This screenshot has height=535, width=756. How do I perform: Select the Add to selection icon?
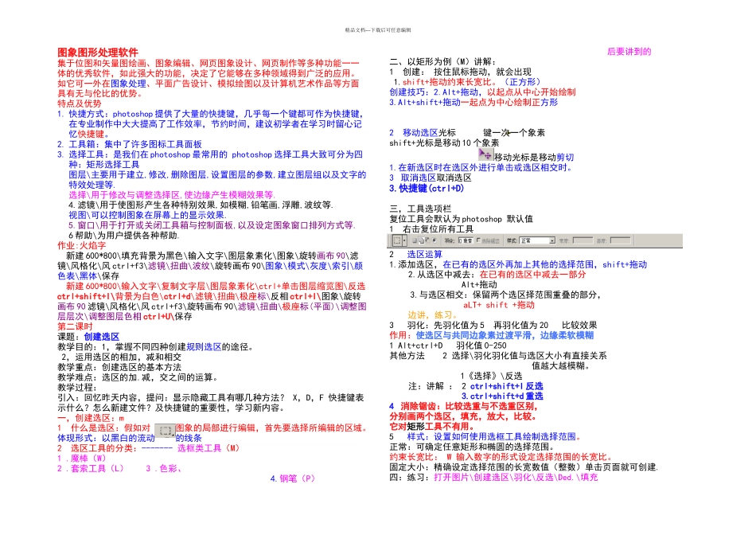click(x=421, y=240)
